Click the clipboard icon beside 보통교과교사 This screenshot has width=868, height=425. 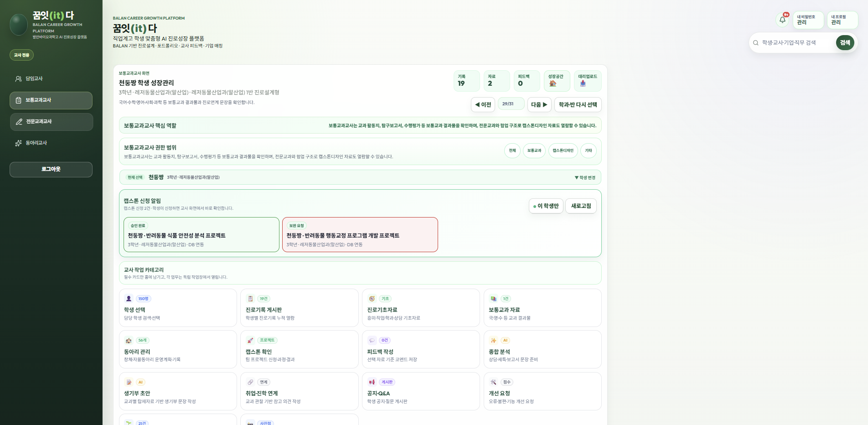point(19,100)
